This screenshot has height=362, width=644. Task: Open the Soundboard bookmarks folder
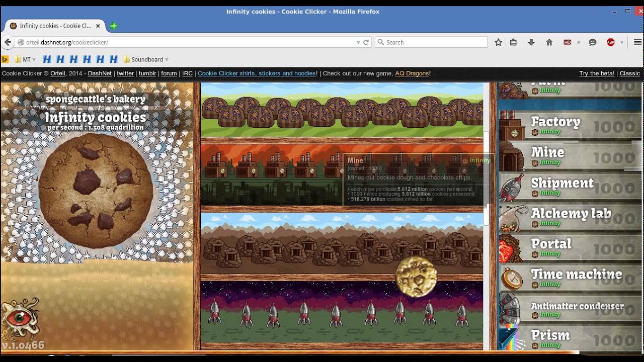pyautogui.click(x=146, y=59)
